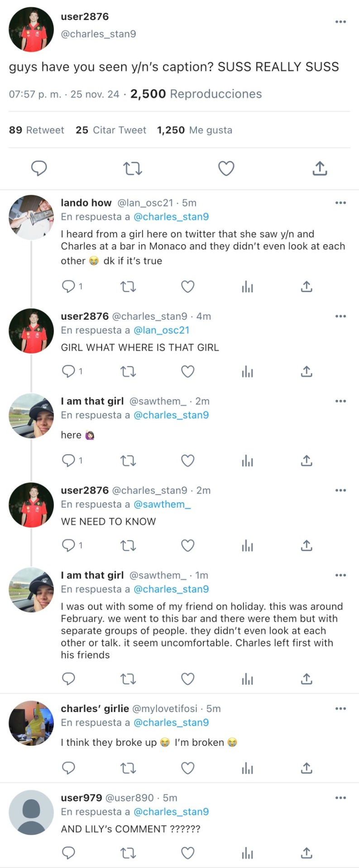Open the @sawthem_ mention link
The width and height of the screenshot is (359, 868).
[x=162, y=505]
